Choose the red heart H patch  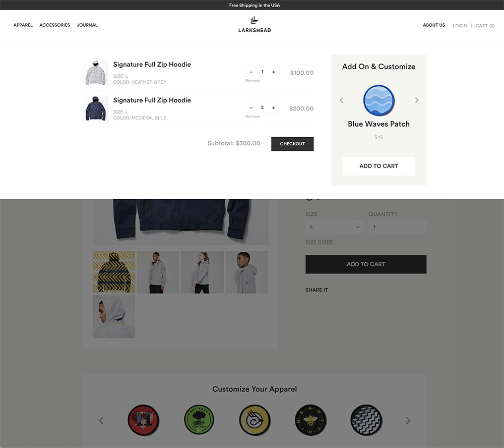[143, 420]
